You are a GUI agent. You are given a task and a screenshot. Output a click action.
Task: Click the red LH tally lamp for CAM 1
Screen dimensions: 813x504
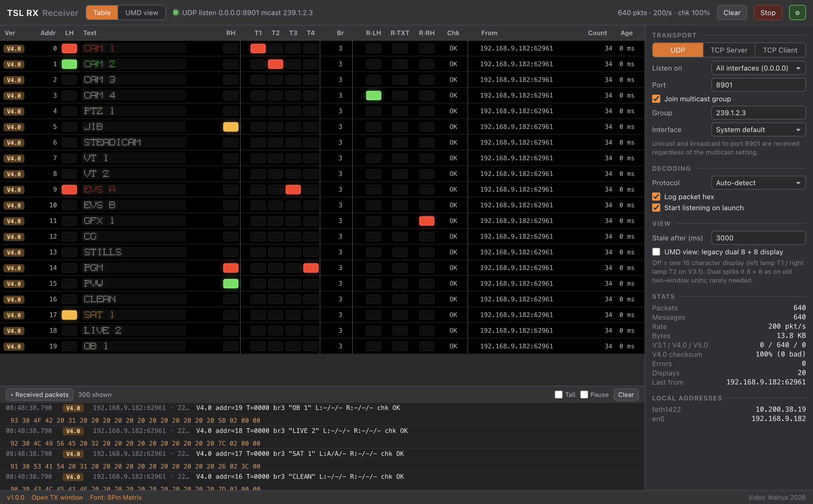click(x=69, y=48)
